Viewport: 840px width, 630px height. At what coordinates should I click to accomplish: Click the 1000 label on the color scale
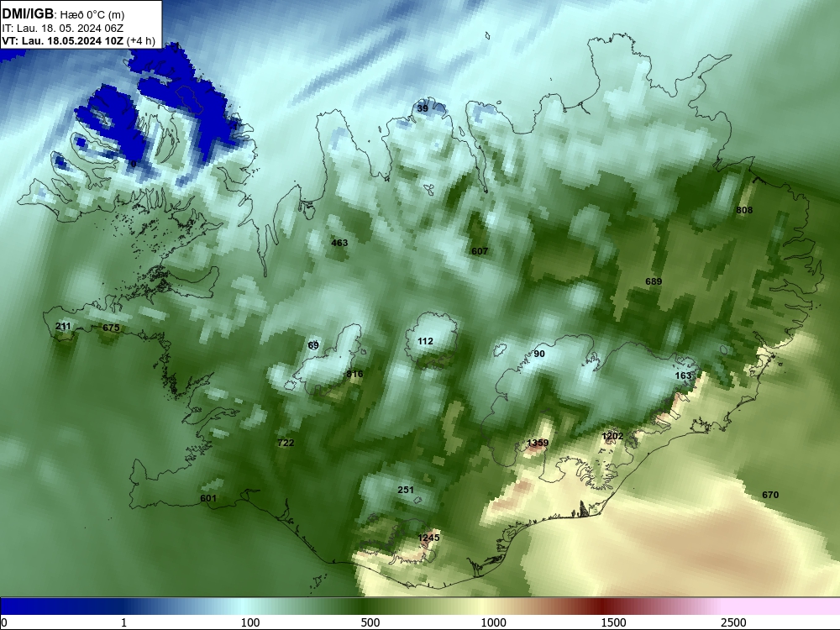point(493,622)
